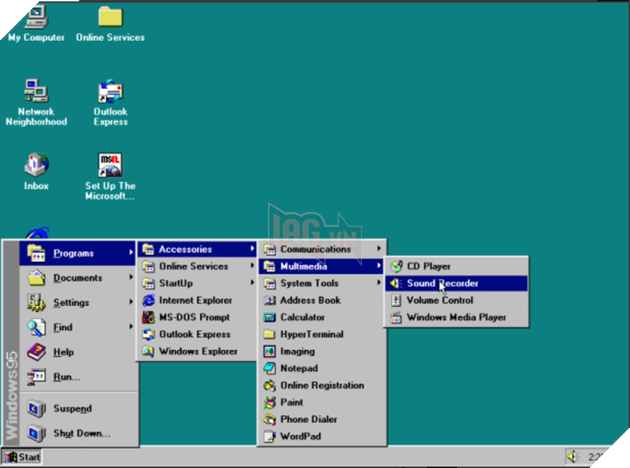
Task: Launch Windows Media Player from Multimedia menu
Action: 456,317
